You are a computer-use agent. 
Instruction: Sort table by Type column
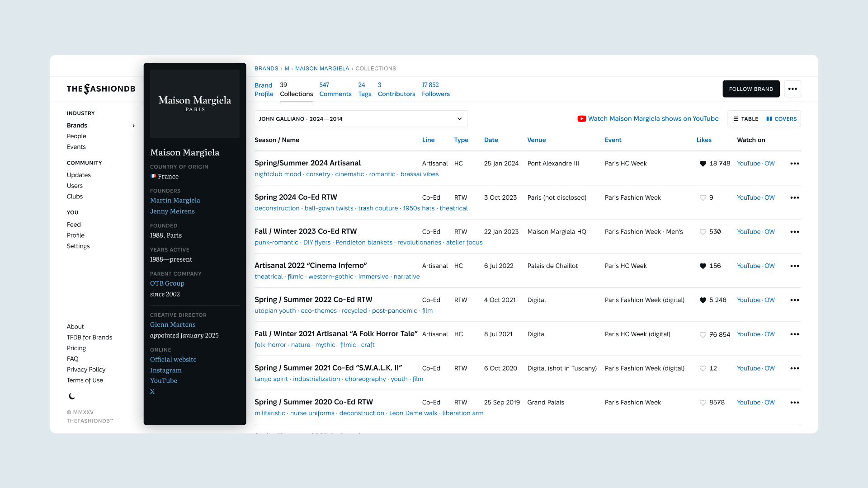[x=461, y=140]
